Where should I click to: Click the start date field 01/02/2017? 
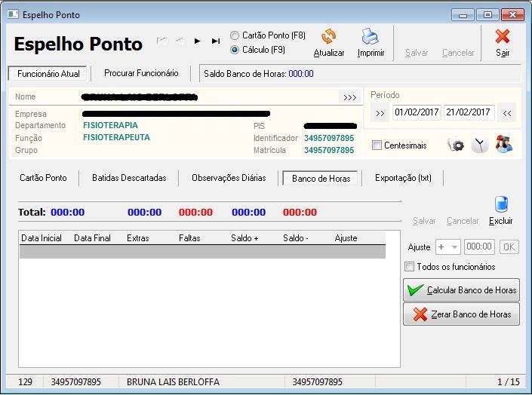(417, 113)
